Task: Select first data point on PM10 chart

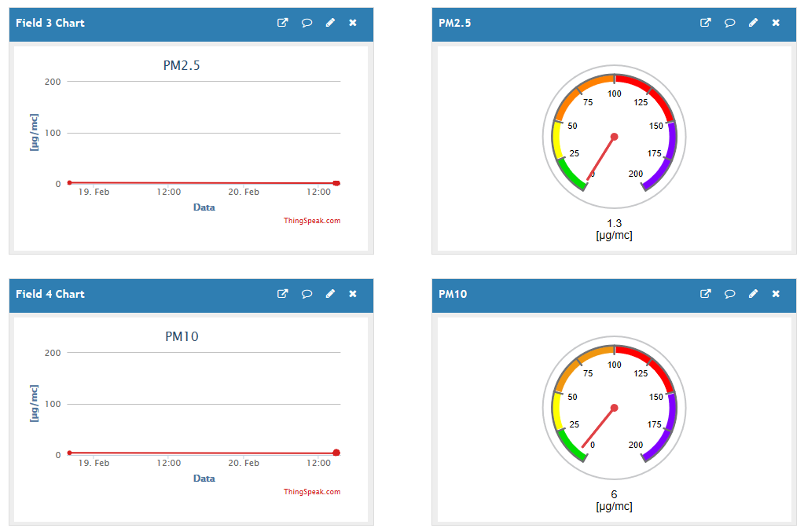Action: click(x=70, y=453)
